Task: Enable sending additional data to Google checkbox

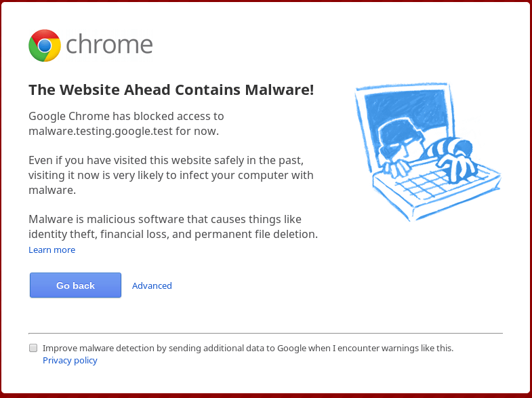Action: click(33, 348)
